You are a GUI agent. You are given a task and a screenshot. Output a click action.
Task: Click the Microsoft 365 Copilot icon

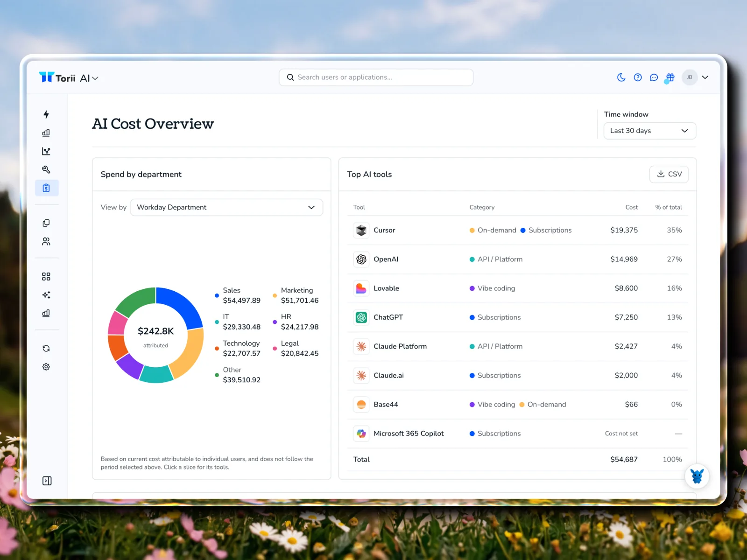tap(361, 434)
